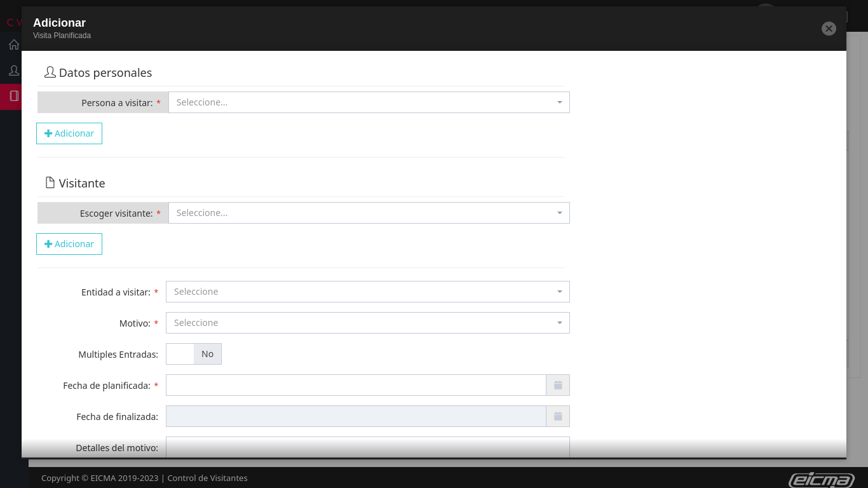Click the EICMA logo in footer
The height and width of the screenshot is (488, 868).
pos(821,480)
